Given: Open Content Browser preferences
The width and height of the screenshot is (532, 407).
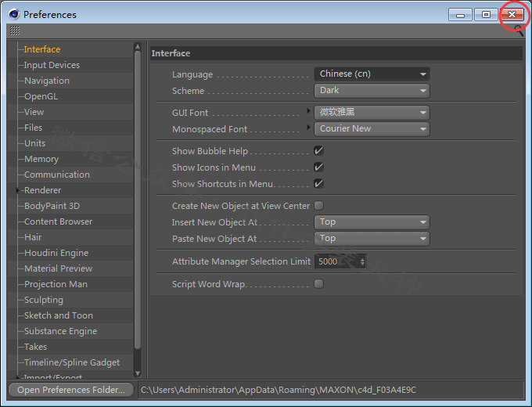Looking at the screenshot, I should tap(59, 222).
